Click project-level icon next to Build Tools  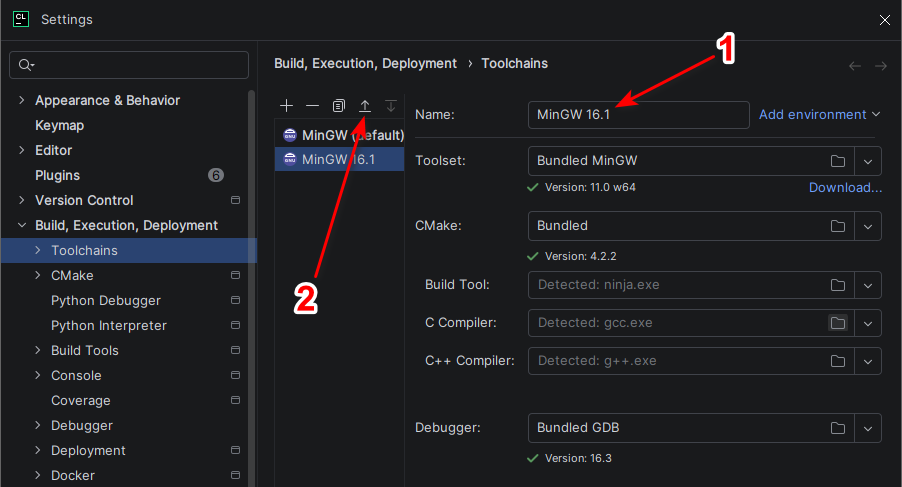[235, 350]
